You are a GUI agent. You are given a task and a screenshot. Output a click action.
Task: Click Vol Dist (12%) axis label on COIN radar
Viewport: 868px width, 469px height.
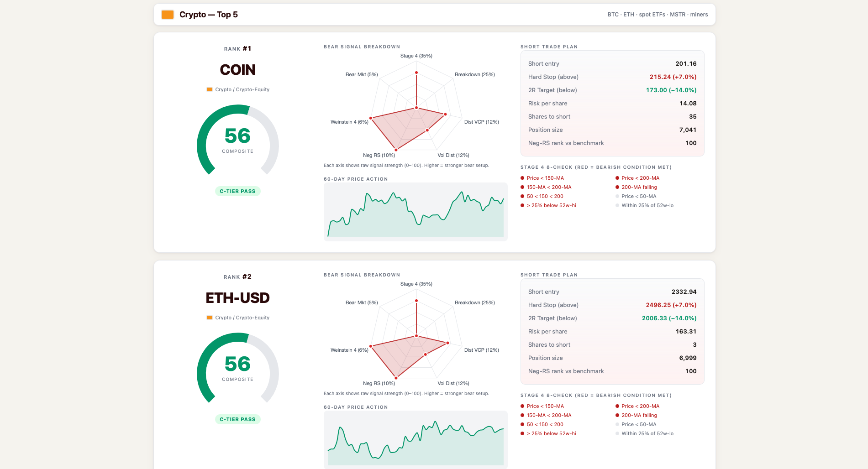[453, 156]
